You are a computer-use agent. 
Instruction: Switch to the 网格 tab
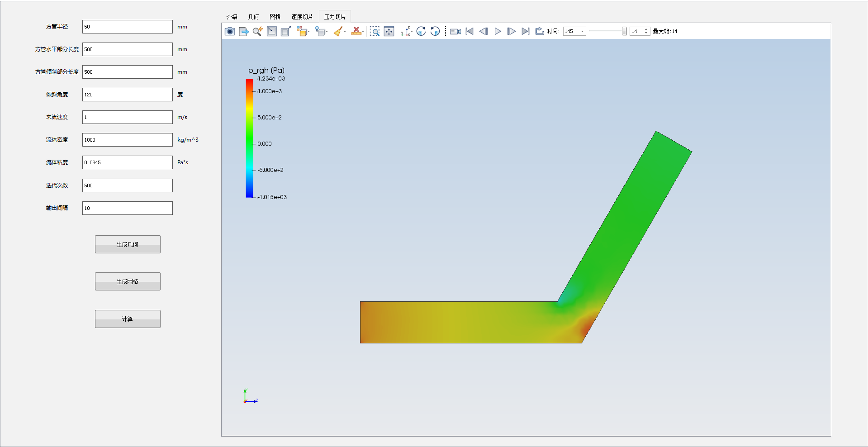(275, 17)
